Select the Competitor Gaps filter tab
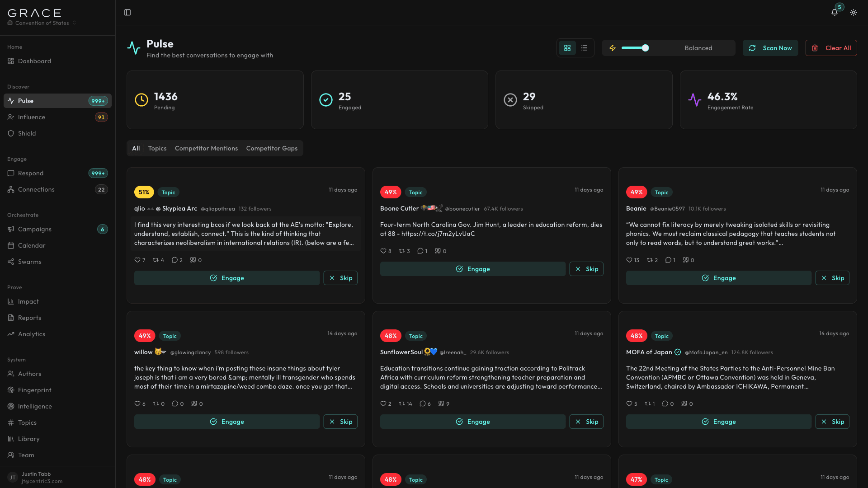Viewport: 868px width, 488px height. (x=272, y=148)
